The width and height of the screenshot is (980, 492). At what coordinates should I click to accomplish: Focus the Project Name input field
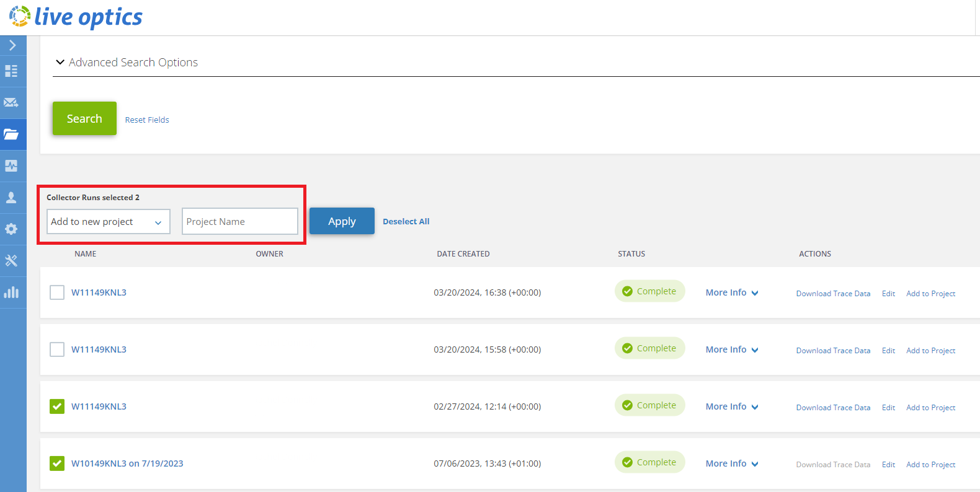click(240, 221)
